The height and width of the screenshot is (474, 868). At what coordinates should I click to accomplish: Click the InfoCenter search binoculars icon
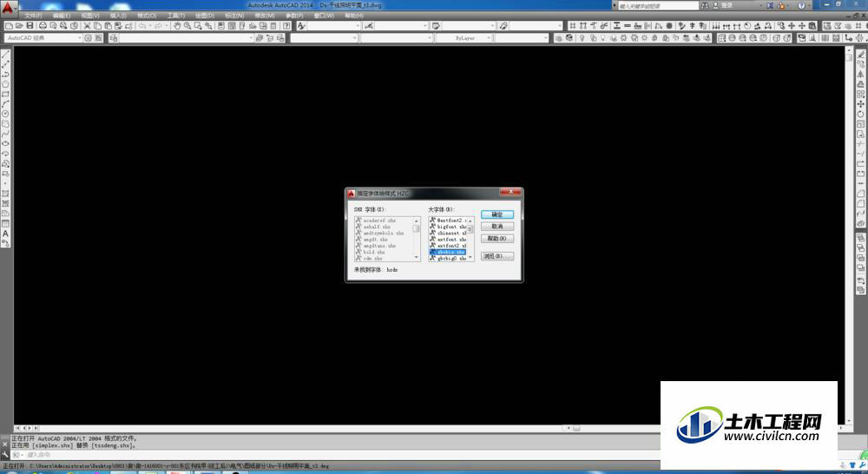(705, 5)
